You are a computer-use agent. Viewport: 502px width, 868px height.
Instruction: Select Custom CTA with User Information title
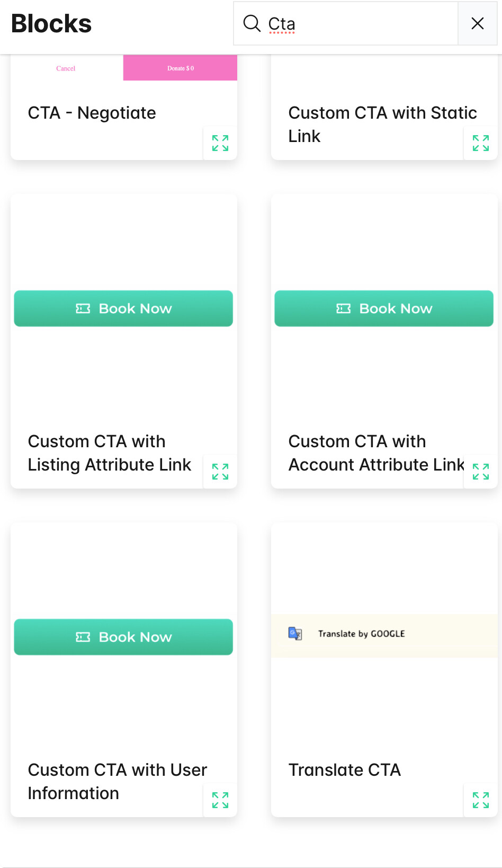pos(117,781)
